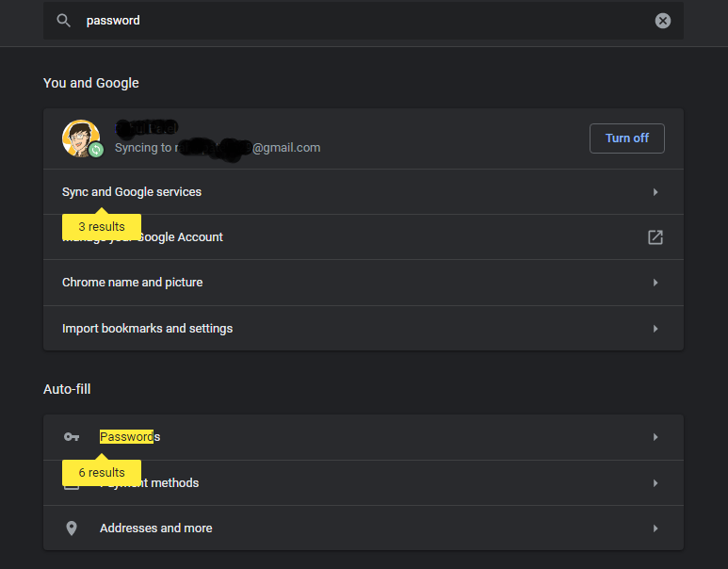Click the profile avatar picture
This screenshot has width=728, height=569.
(81, 138)
